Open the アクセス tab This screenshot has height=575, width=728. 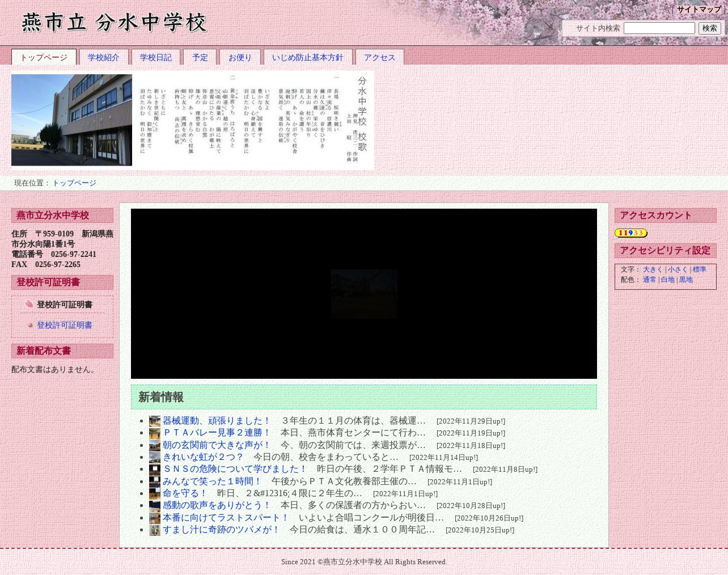[x=380, y=57]
